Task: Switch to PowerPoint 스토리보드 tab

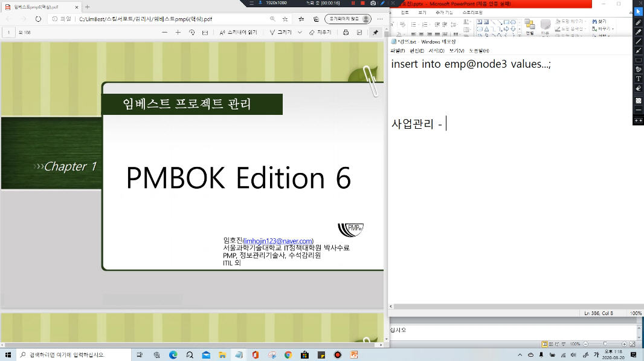Action: pos(472,13)
